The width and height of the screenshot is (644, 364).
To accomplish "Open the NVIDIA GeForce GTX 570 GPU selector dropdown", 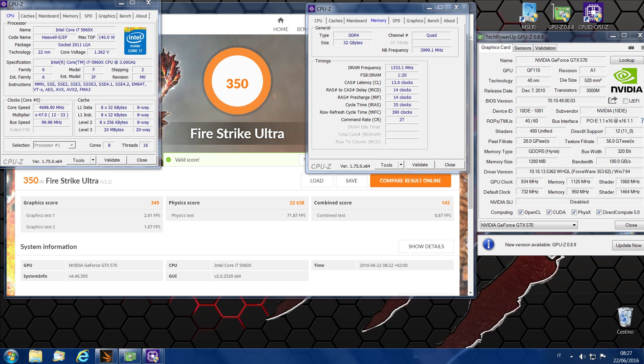I will click(529, 225).
